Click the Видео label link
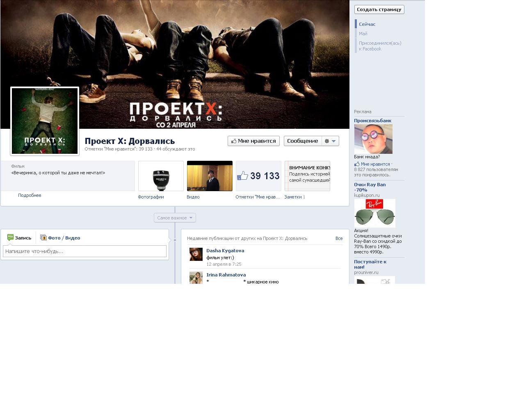Image resolution: width=525 pixels, height=420 pixels. coord(193,197)
